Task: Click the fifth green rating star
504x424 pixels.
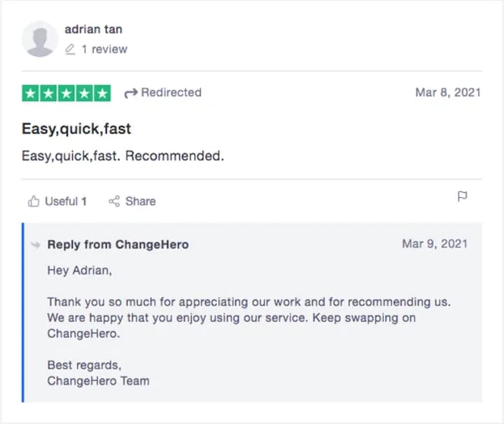Action: pyautogui.click(x=102, y=93)
